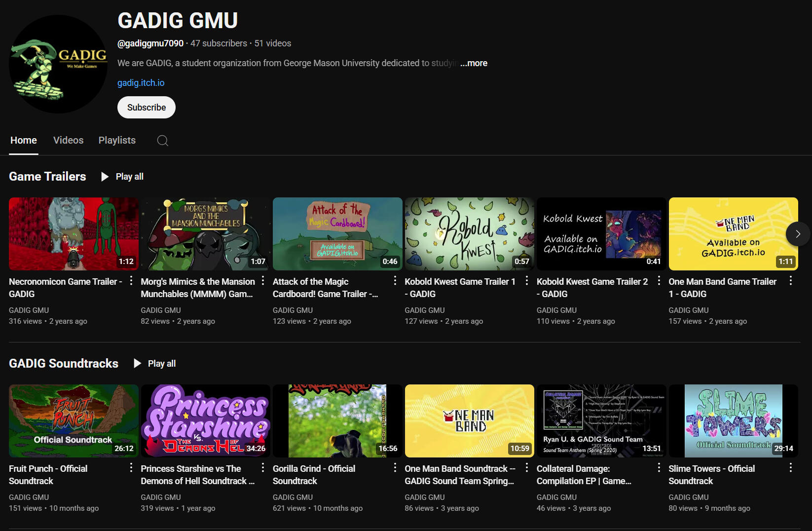Open the Princess Starshine soundtrack thumbnail

point(205,421)
